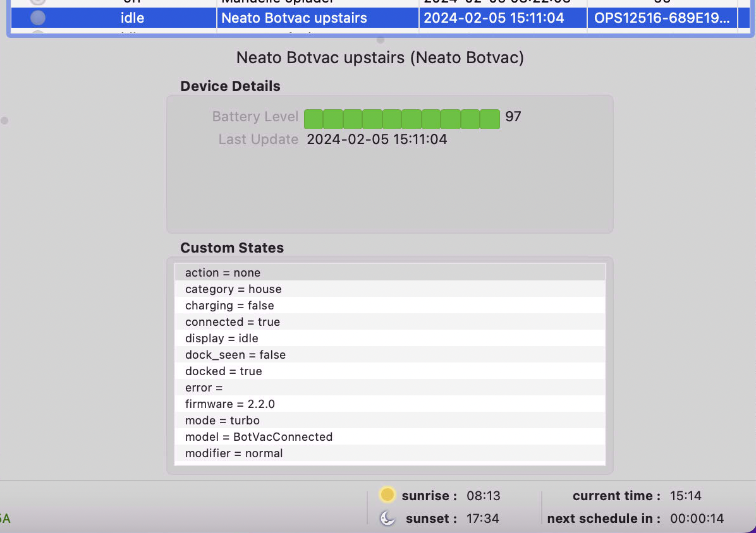Click the yellow sun icon beside sunrise
Image resolution: width=756 pixels, height=533 pixels.
click(387, 494)
